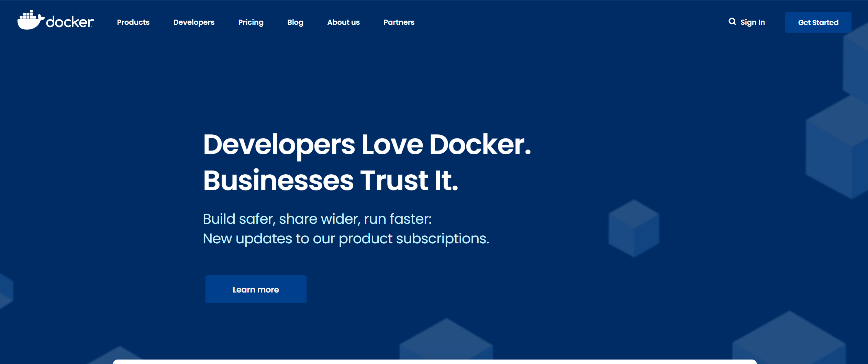868x364 pixels.
Task: Open the search magnifier in the header
Action: point(732,22)
